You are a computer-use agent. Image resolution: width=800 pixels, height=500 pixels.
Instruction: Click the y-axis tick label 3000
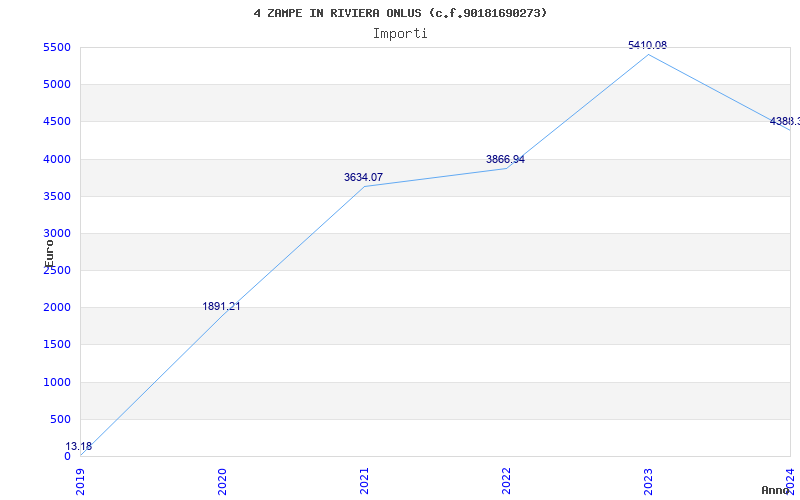pyautogui.click(x=57, y=234)
